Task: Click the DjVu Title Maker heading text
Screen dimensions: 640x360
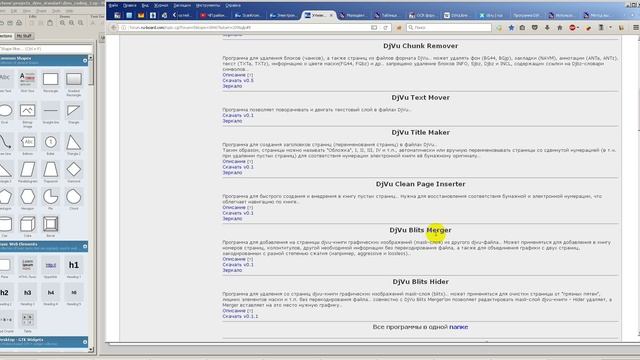Action: 420,133
